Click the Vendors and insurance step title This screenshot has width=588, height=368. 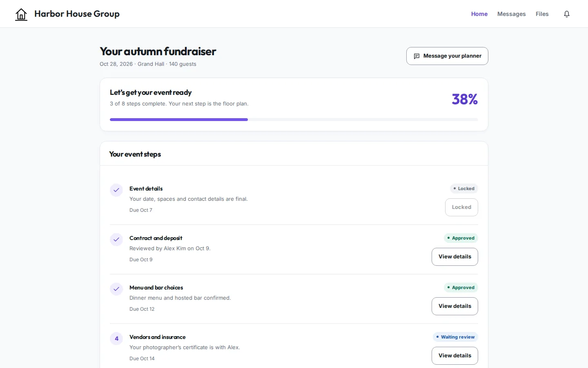coord(158,337)
